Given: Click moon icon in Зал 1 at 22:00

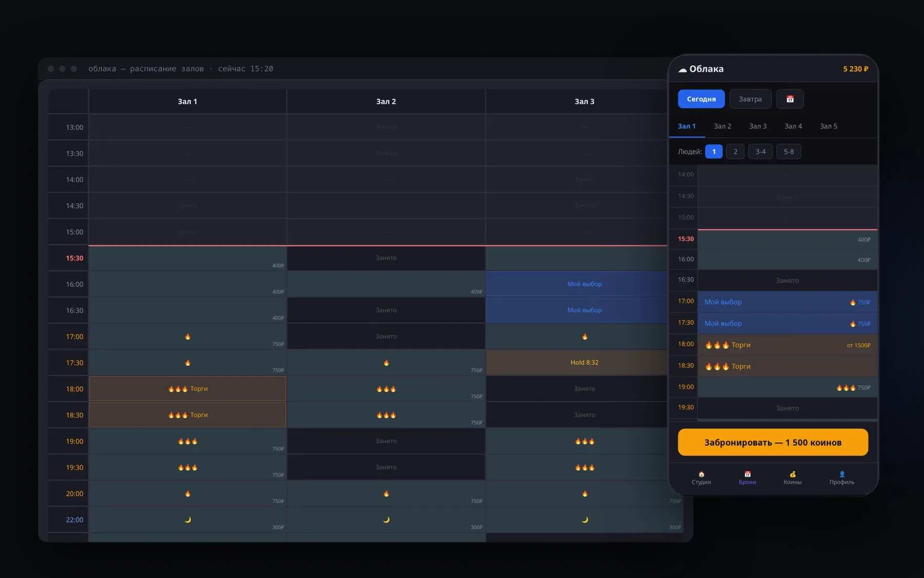Looking at the screenshot, I should [x=188, y=520].
